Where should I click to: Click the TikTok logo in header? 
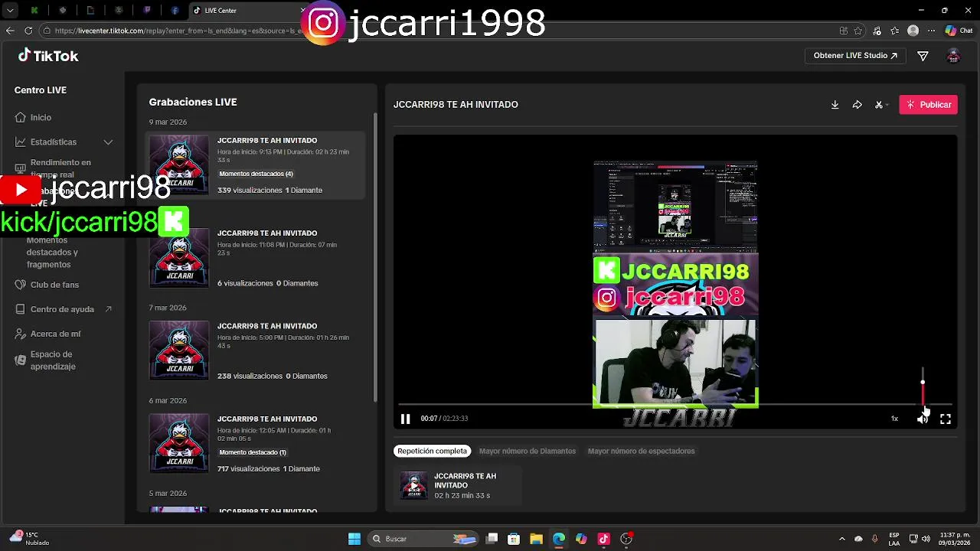(x=48, y=56)
